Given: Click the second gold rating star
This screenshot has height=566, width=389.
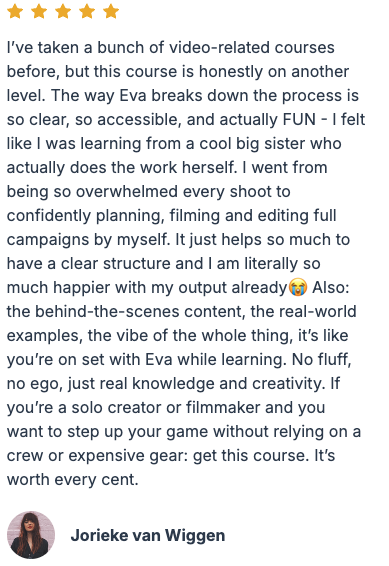Looking at the screenshot, I should (x=39, y=11).
